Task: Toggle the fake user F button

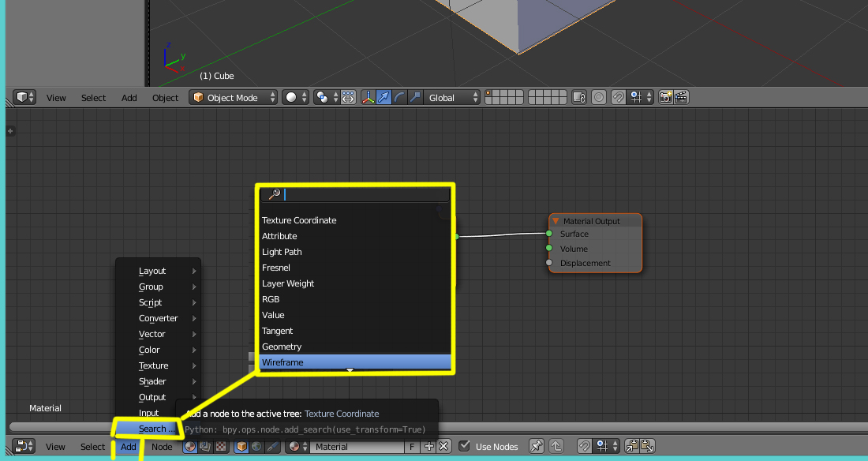Action: (x=412, y=447)
